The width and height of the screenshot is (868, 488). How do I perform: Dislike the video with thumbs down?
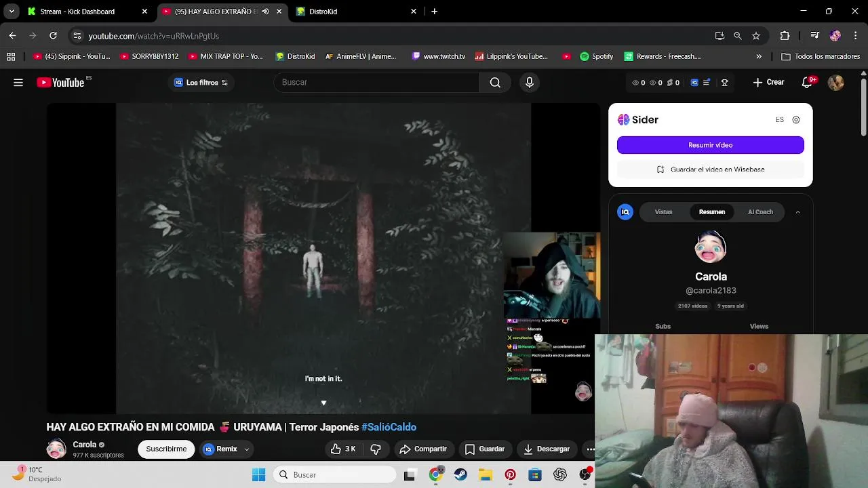click(x=376, y=449)
